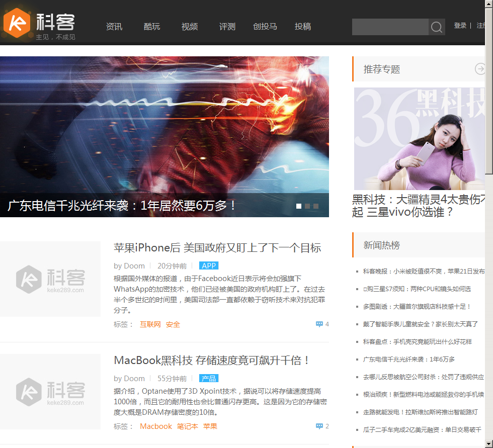Image resolution: width=493 pixels, height=448 pixels.
Task: Open the MacBook article placeholder thumbnail
Action: click(50, 392)
